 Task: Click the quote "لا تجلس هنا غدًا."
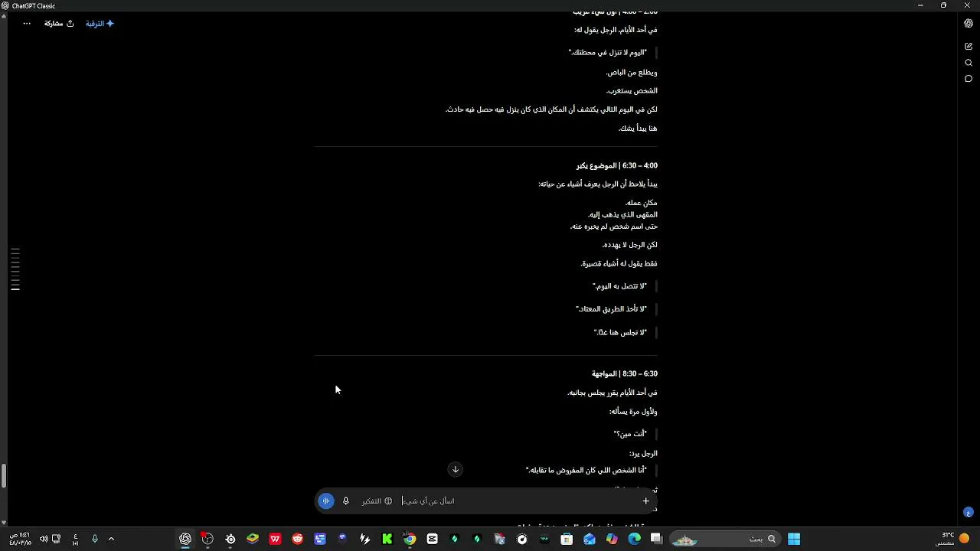(x=621, y=332)
